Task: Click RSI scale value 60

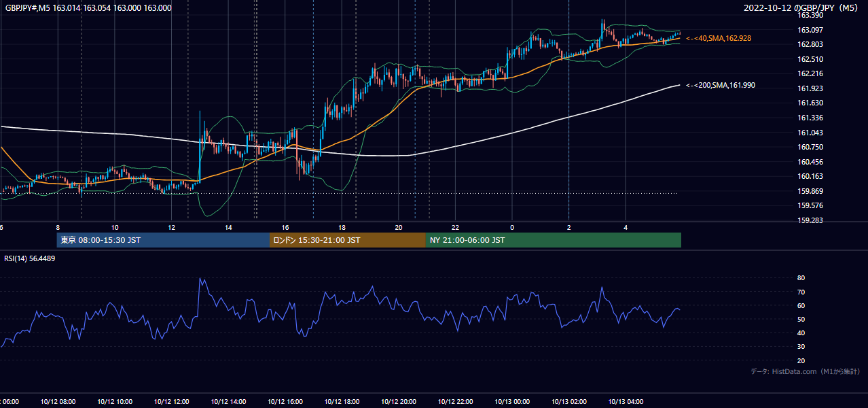Action: [801, 305]
